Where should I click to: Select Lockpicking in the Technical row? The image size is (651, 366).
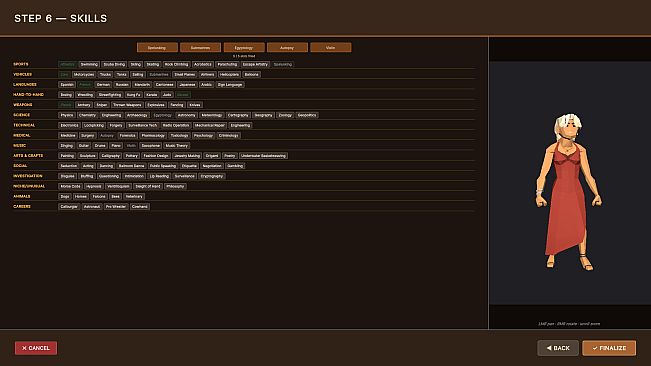(94, 125)
